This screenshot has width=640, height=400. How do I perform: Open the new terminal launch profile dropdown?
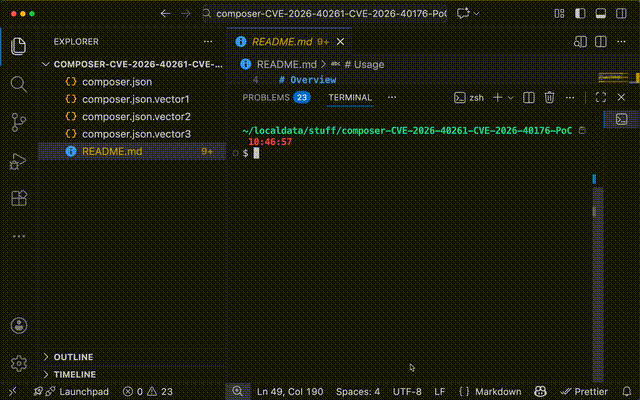coord(511,98)
